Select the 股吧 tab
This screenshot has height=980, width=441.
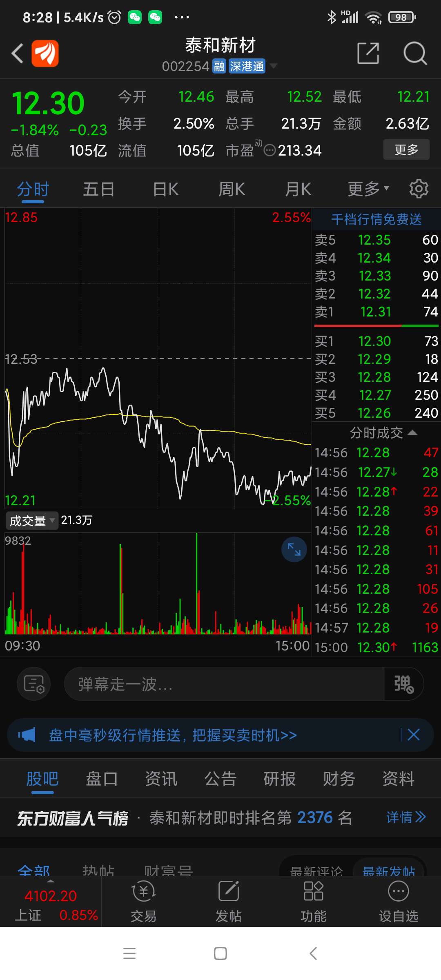click(42, 779)
